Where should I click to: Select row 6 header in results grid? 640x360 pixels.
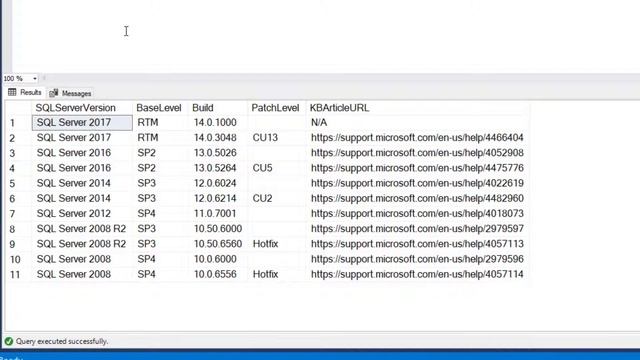[18, 198]
